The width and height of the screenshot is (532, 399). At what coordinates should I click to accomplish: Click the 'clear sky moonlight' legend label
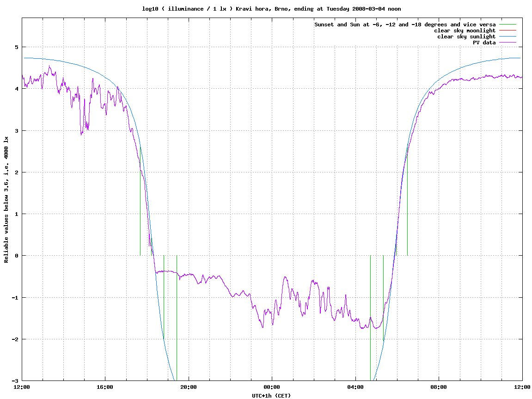[x=465, y=31]
